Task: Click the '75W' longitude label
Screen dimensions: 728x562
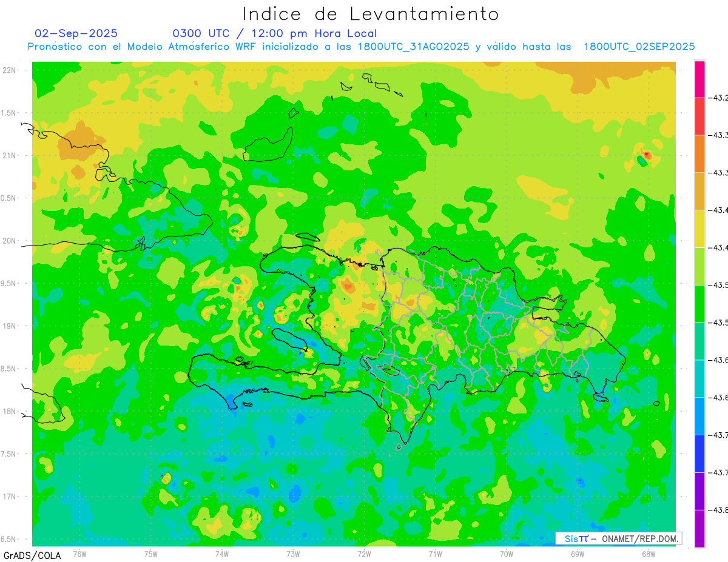Action: click(x=151, y=554)
